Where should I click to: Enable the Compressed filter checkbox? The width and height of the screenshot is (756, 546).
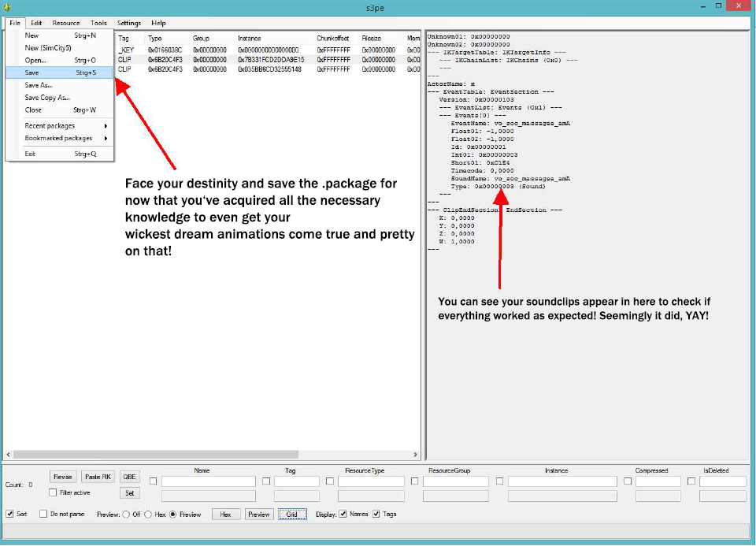(628, 481)
